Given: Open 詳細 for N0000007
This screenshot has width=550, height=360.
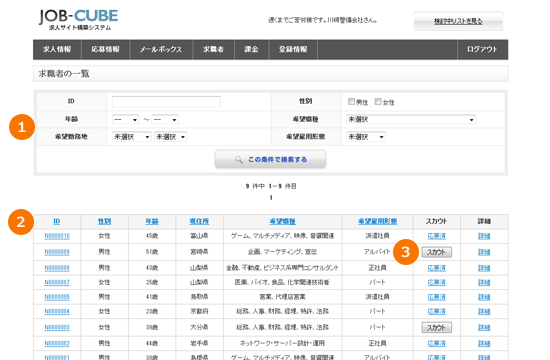Looking at the screenshot, I should click(x=484, y=282).
